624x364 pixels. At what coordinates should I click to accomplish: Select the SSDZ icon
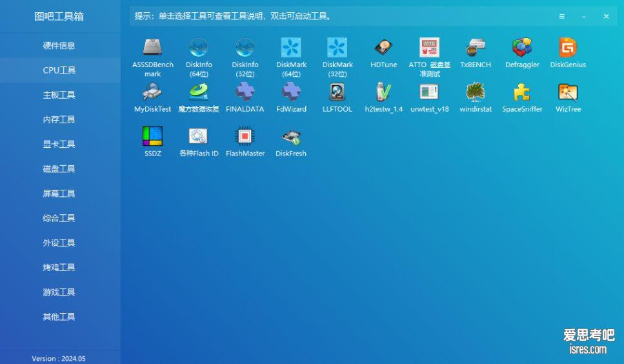[152, 136]
